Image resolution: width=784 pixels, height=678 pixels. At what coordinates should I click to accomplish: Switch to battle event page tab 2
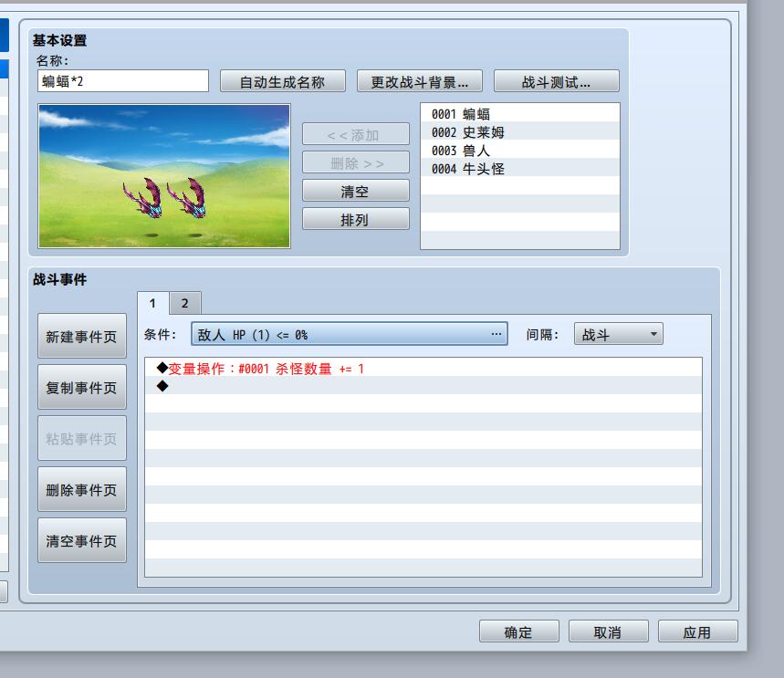click(185, 303)
